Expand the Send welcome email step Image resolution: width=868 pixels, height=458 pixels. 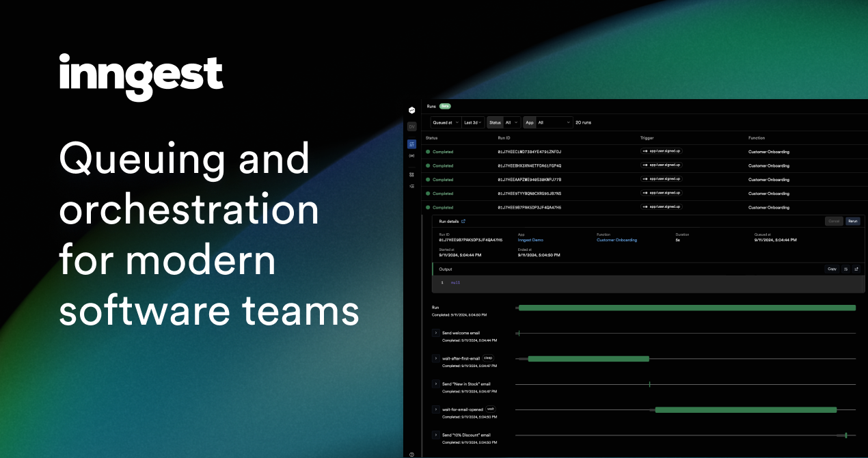pos(435,333)
